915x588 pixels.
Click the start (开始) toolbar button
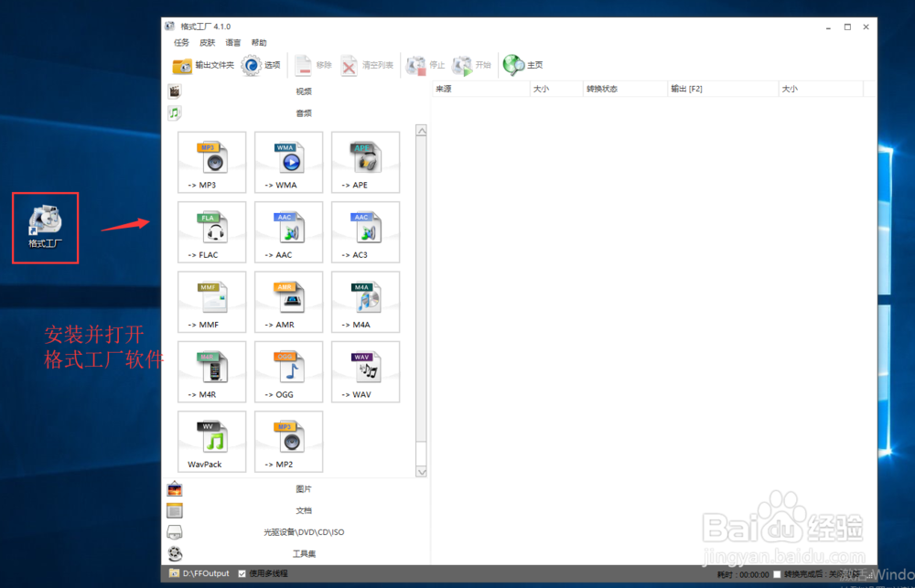471,65
